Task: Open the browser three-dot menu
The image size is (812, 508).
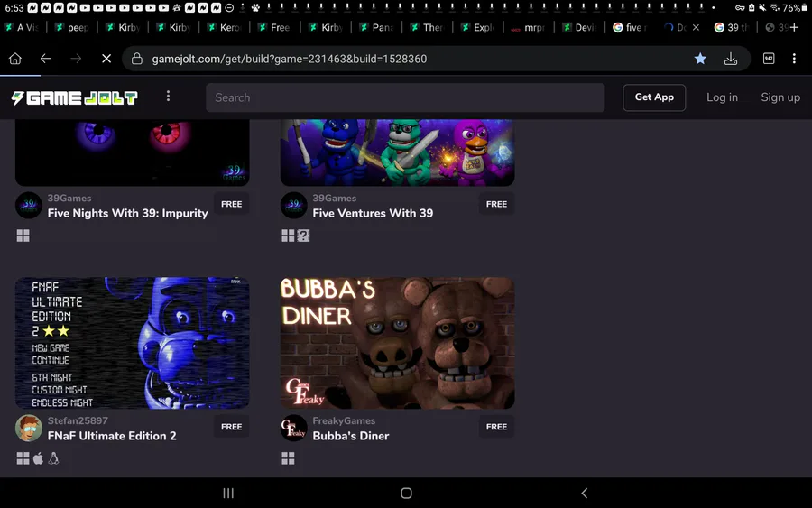Action: (794, 59)
